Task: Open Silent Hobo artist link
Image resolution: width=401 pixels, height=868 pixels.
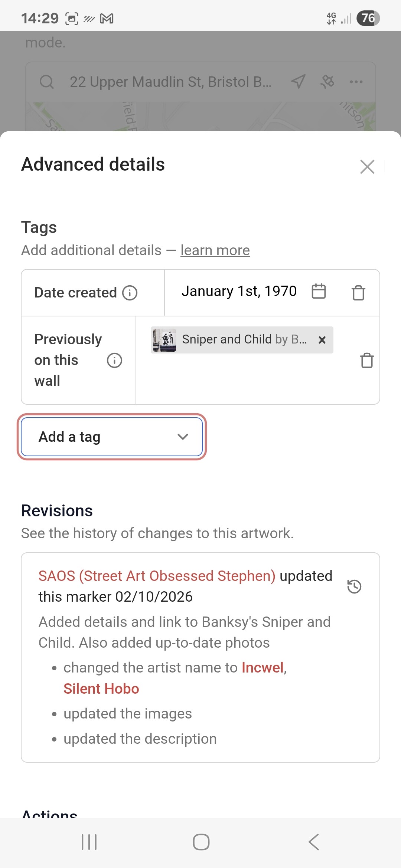Action: point(101,689)
